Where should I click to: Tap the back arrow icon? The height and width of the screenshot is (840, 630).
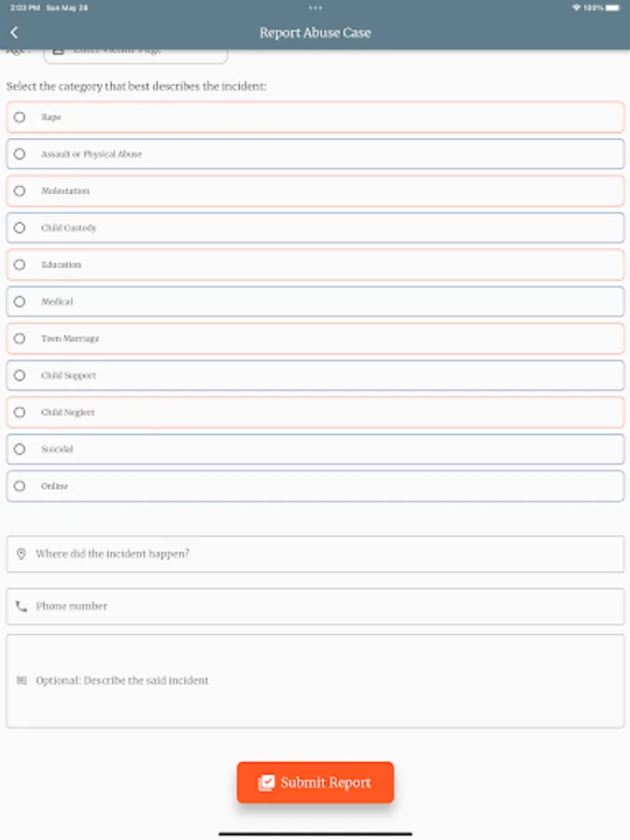[14, 33]
